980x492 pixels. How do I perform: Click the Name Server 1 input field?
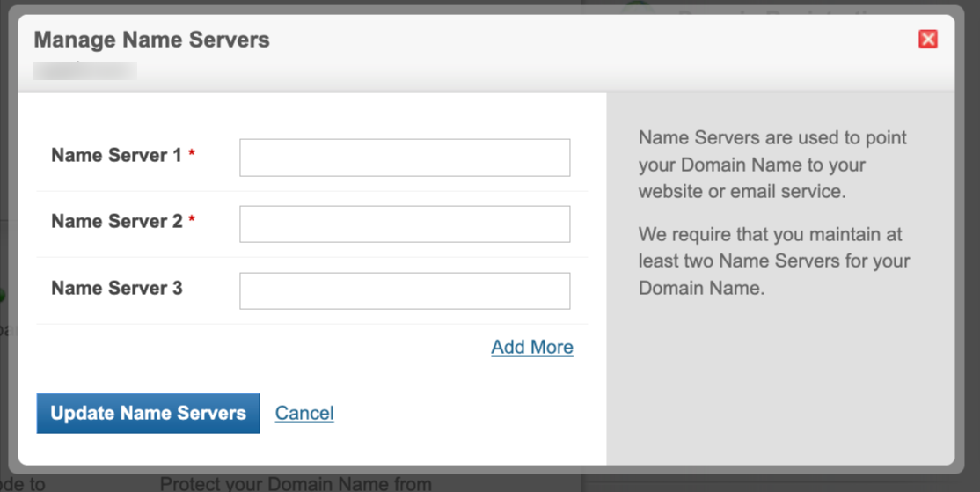coord(405,158)
